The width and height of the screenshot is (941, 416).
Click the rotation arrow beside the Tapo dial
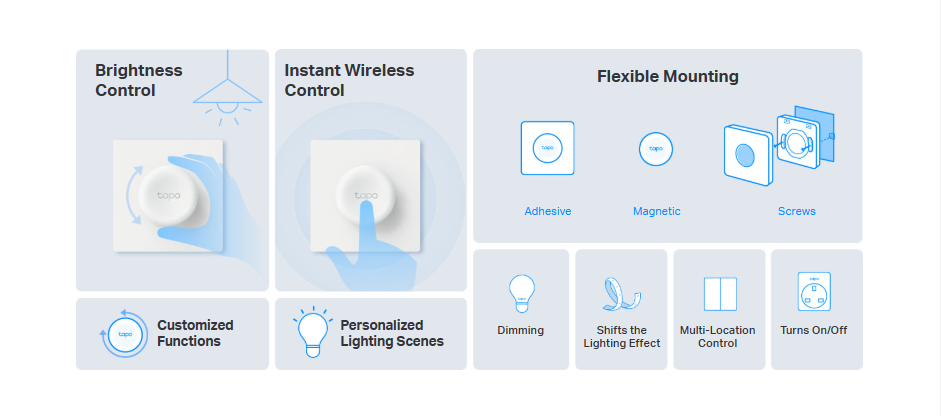tap(134, 196)
